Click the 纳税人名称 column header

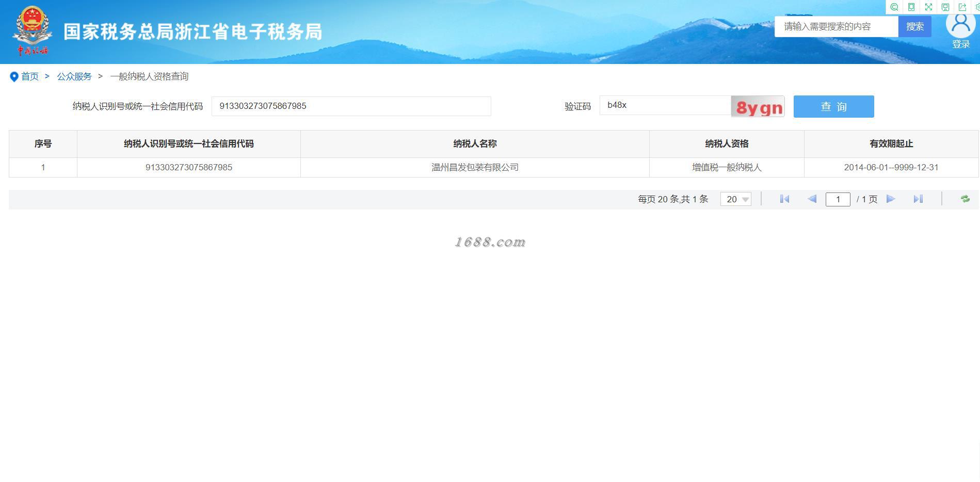coord(475,144)
